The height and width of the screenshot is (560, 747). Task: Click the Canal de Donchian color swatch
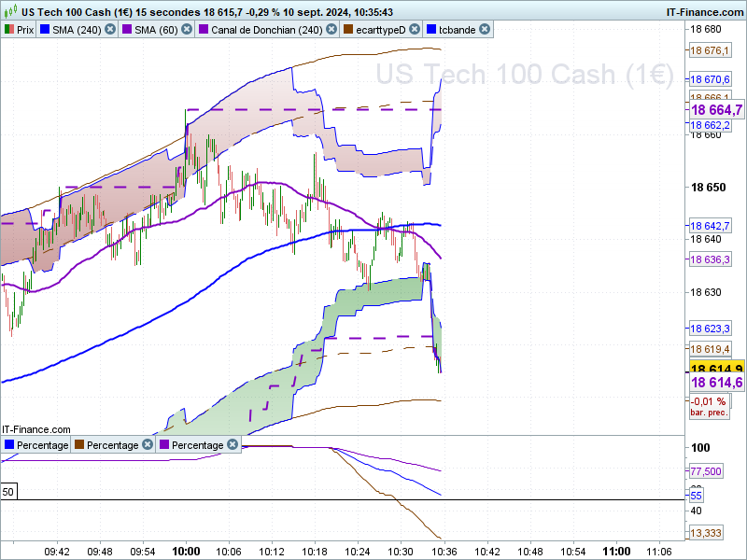204,30
